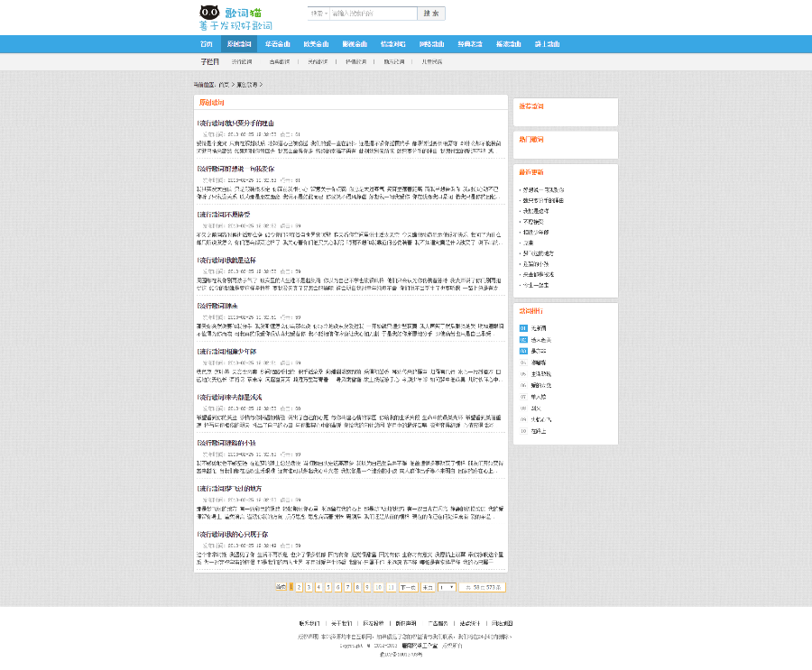The width and height of the screenshot is (812, 670).
Task: Click the 搜索 search button
Action: [x=431, y=14]
